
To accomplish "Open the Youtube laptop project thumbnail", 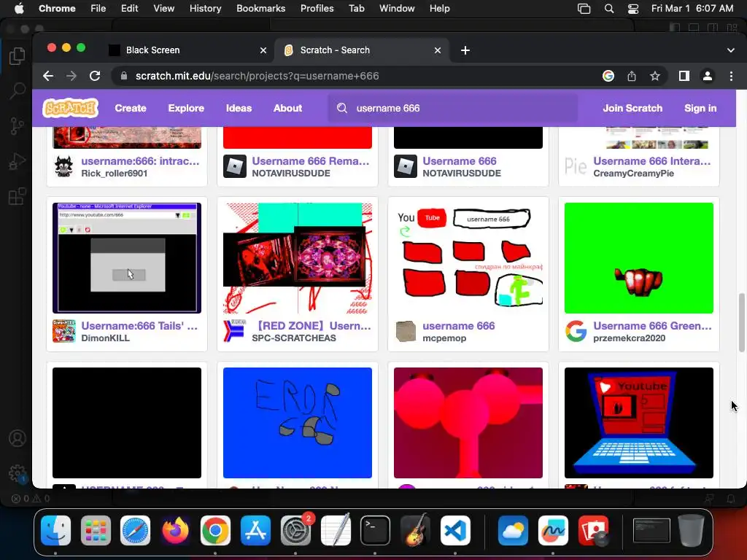I will click(639, 423).
